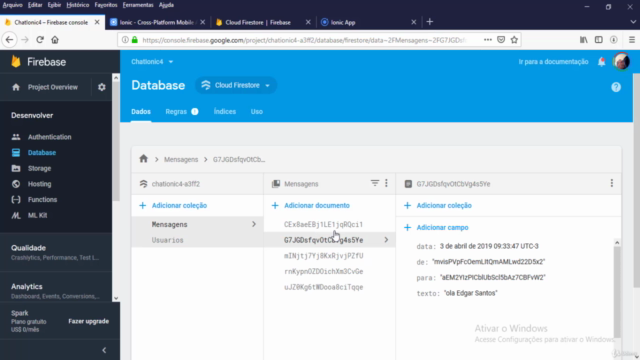Click the texto field value 'ola Edgar Santos'
Screen dimensions: 640x360
pyautogui.click(x=471, y=293)
